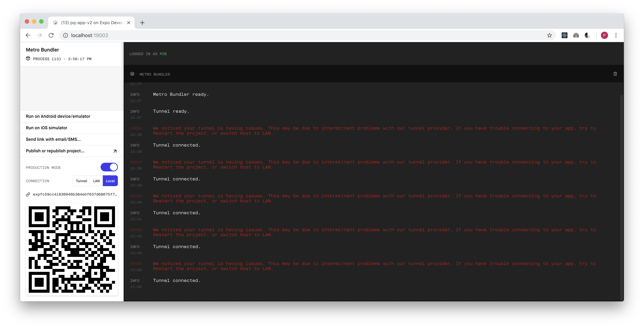
Task: Click the Metro Bundler layers icon
Action: click(132, 74)
